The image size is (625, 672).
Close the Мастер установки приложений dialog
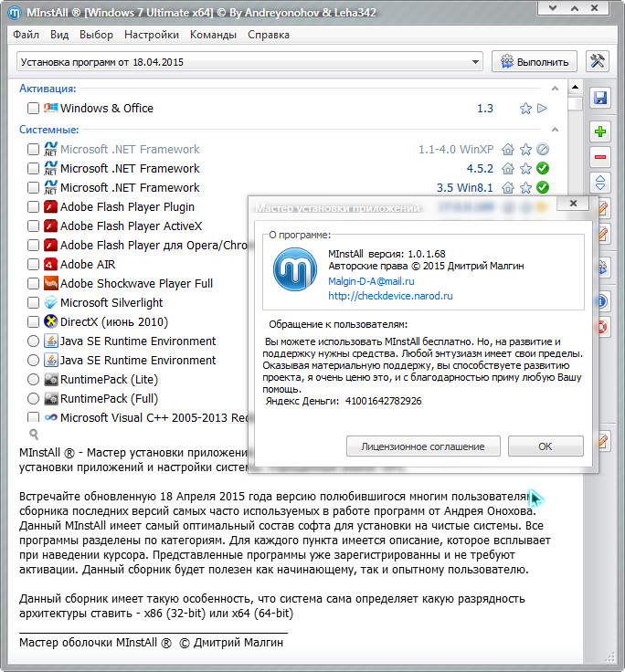pos(573,203)
